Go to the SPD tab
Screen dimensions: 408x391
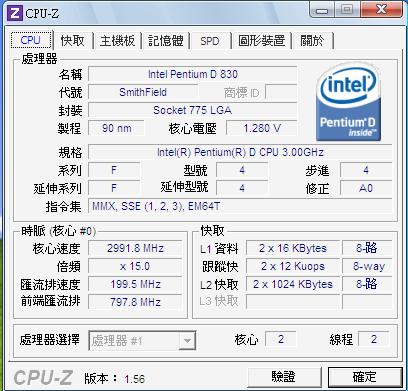pos(210,41)
